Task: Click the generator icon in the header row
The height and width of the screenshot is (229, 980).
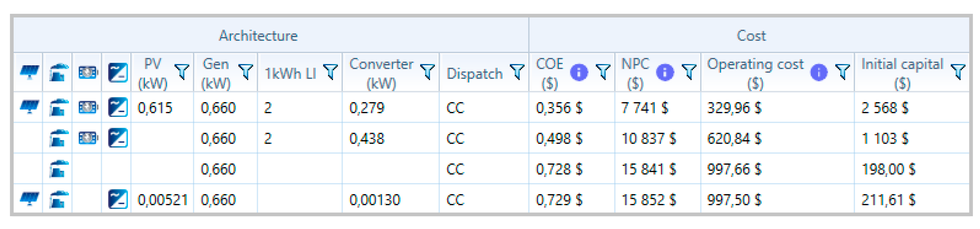Action: click(58, 72)
